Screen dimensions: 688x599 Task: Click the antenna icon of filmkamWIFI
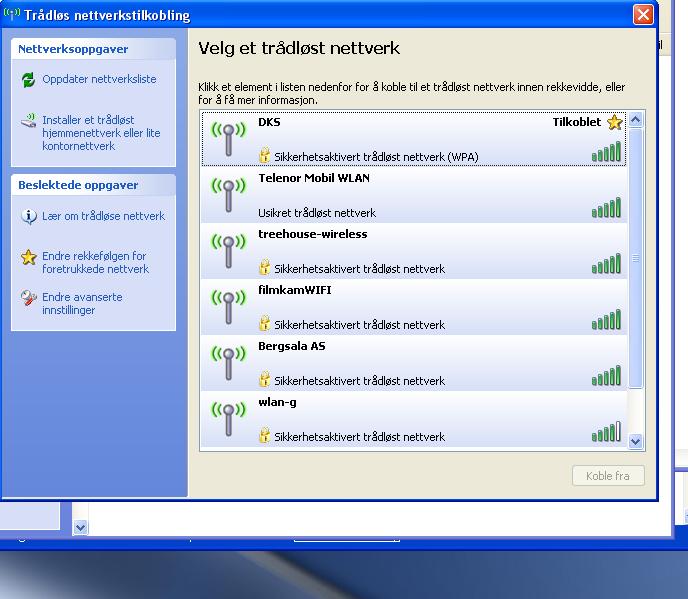tap(229, 307)
